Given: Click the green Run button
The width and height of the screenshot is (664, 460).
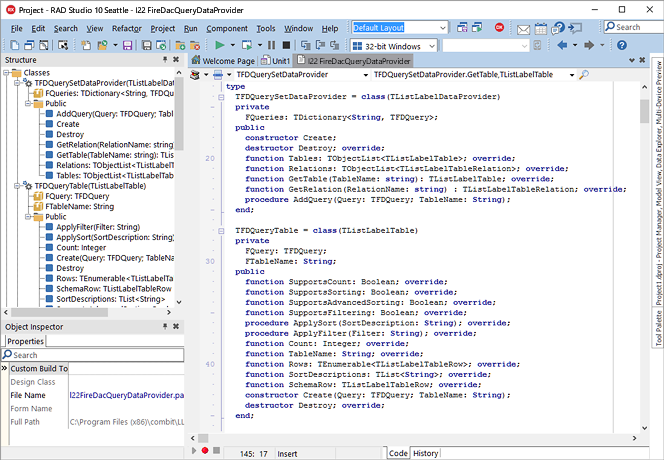Looking at the screenshot, I should (219, 45).
